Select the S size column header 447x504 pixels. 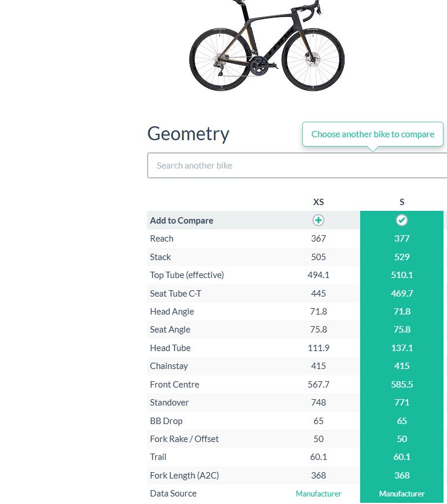[x=402, y=202]
